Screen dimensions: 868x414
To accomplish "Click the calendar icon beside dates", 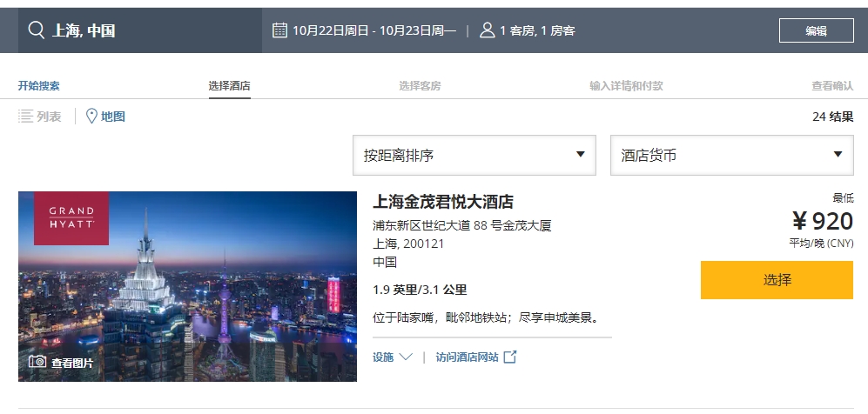I will 279,30.
